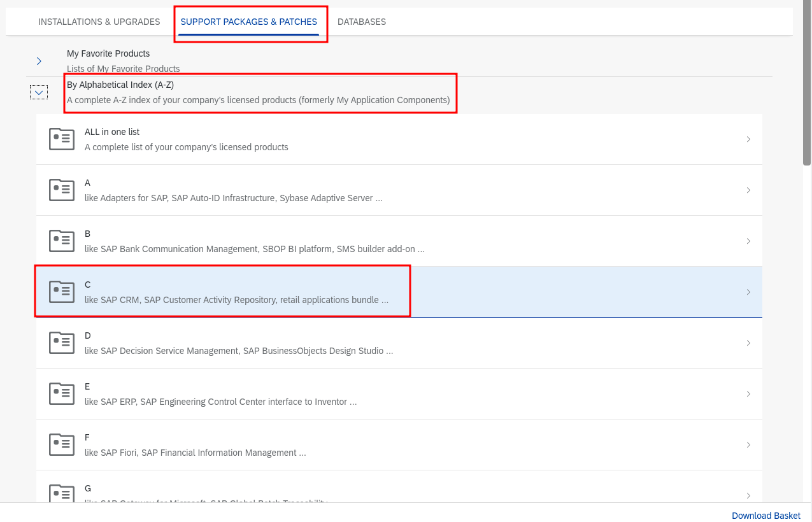The image size is (812, 522).
Task: Click the folder icon beside letter A
Action: pos(62,190)
